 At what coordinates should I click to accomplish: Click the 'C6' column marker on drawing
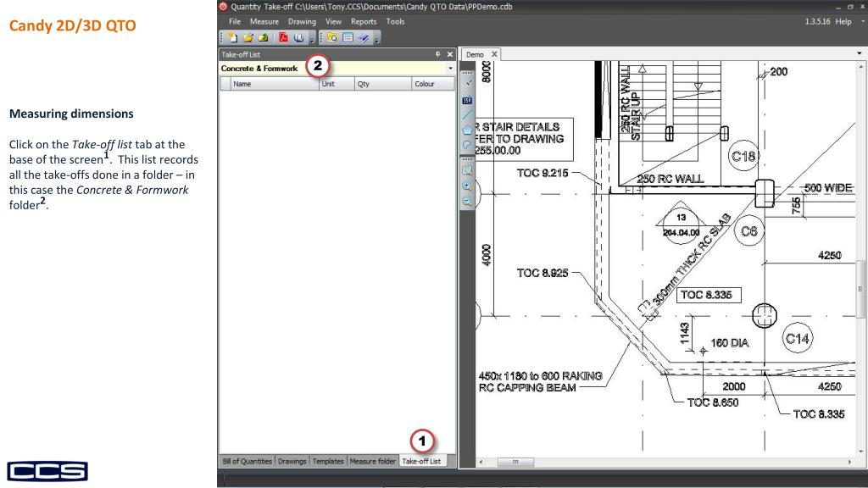[x=749, y=230]
